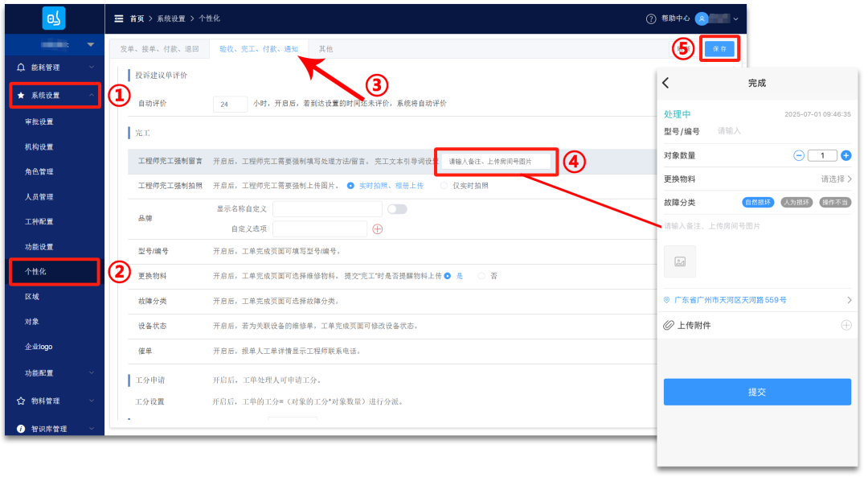The image size is (868, 477).
Task: Switch to the 其他 tab
Action: click(325, 49)
